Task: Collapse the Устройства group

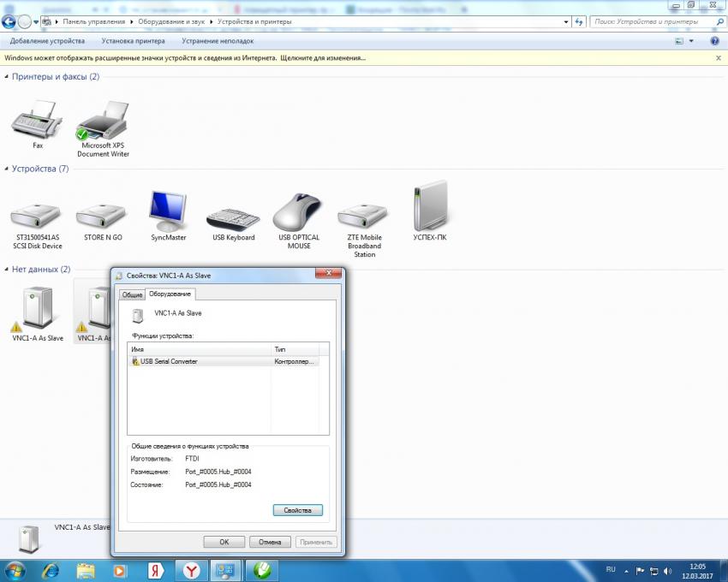Action: (x=7, y=169)
